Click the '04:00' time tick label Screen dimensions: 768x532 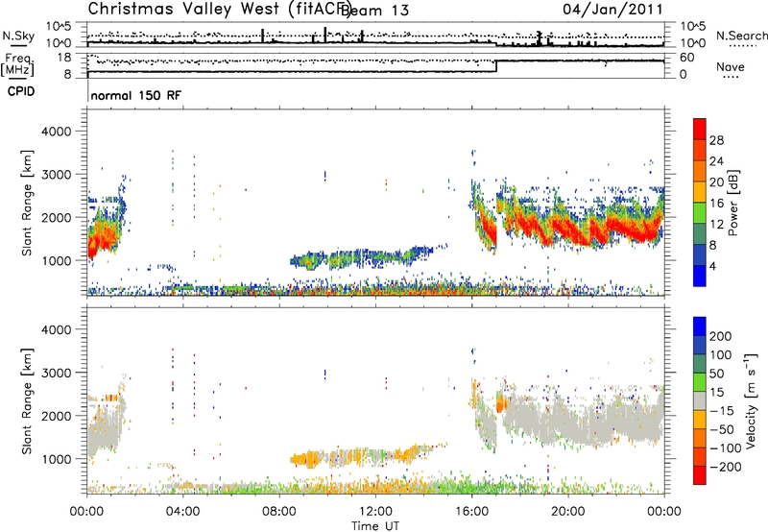click(x=182, y=512)
